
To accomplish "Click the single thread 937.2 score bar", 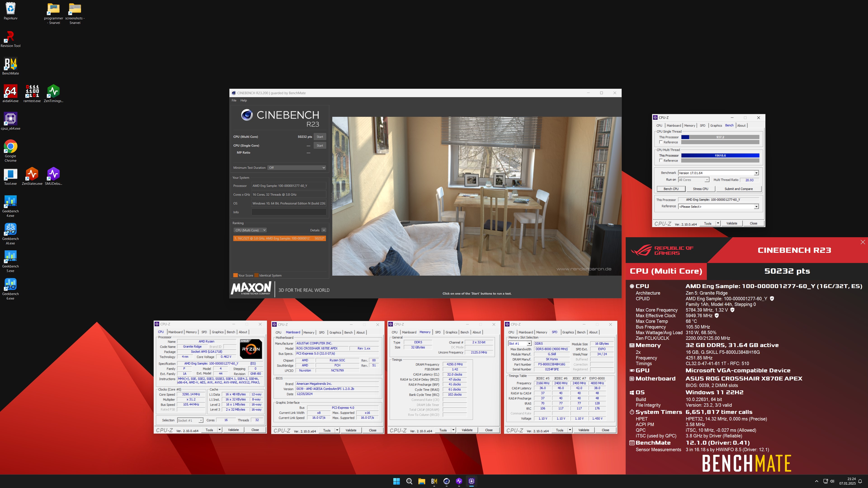I will pos(720,137).
